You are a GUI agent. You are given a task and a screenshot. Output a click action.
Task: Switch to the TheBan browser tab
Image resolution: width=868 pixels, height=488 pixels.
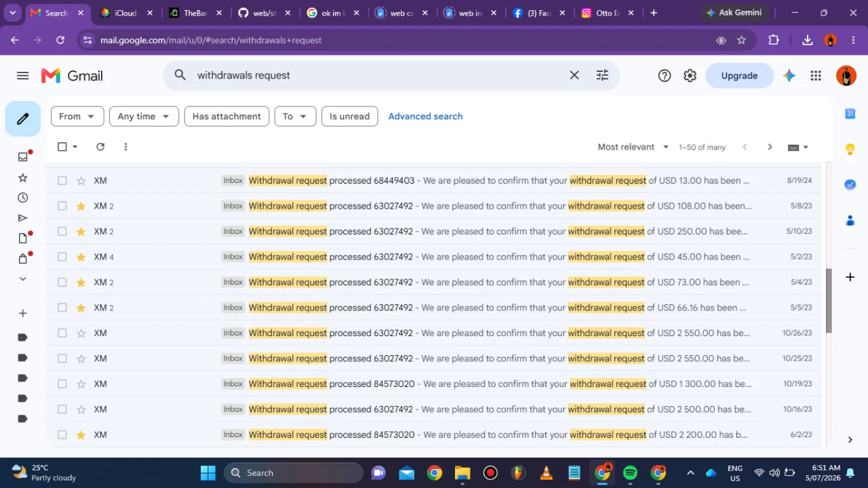tap(195, 13)
